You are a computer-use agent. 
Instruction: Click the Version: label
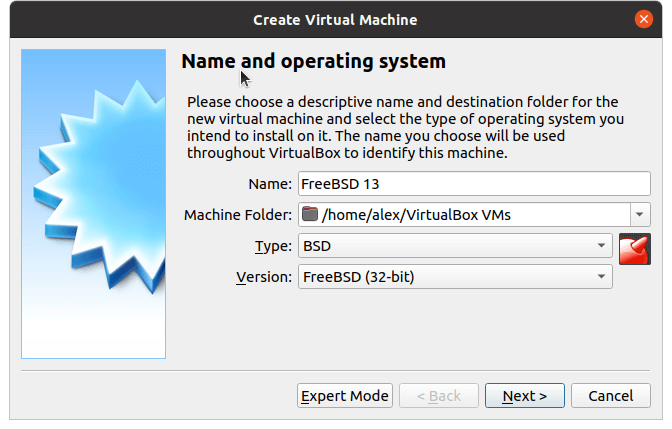click(x=264, y=277)
